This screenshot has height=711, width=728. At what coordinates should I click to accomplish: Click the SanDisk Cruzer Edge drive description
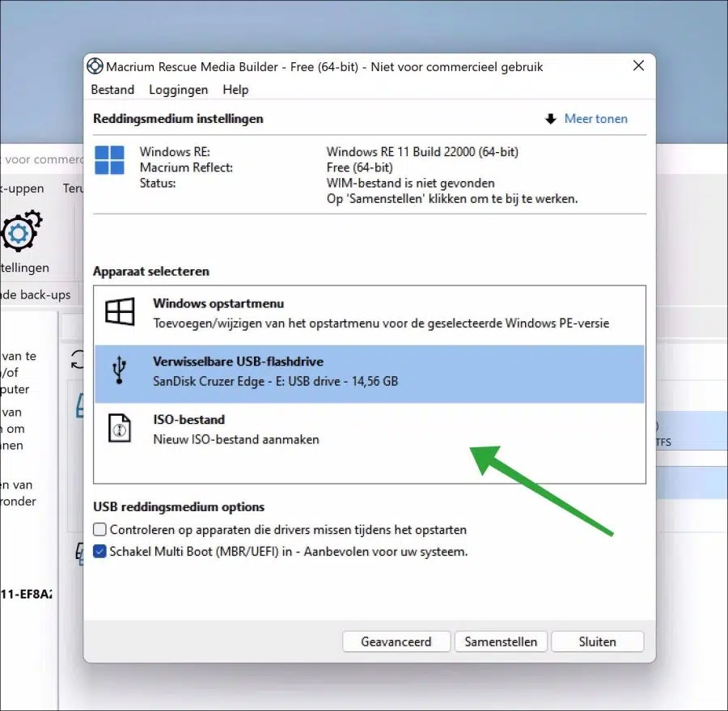[x=275, y=381]
